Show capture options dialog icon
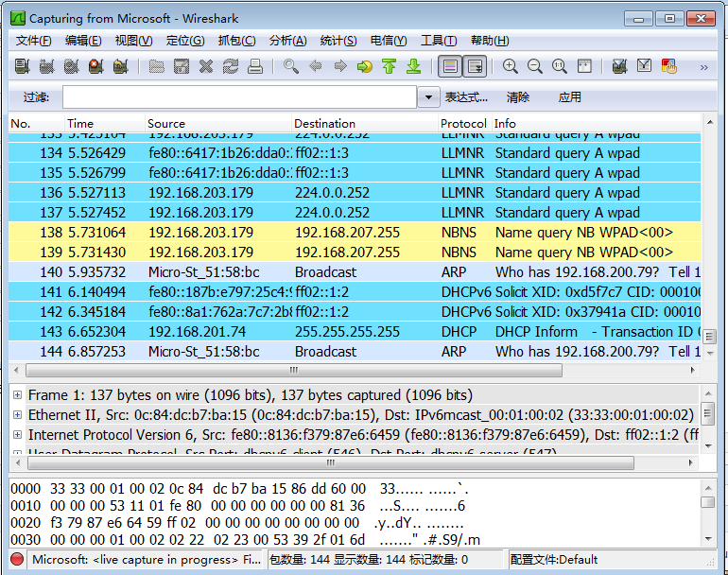Screen dimensions: 728x575 coord(46,66)
